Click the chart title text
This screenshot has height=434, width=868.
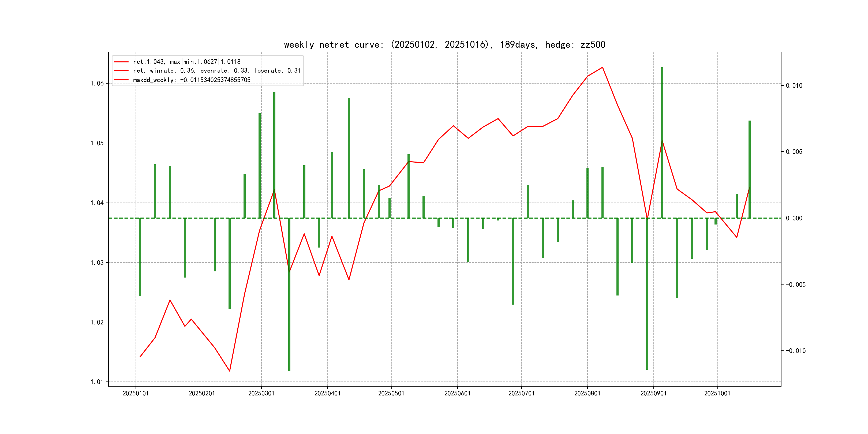(x=444, y=44)
